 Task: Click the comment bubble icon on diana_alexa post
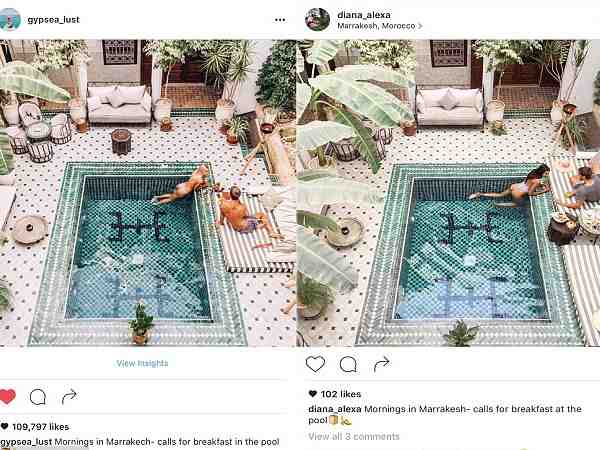click(x=348, y=364)
